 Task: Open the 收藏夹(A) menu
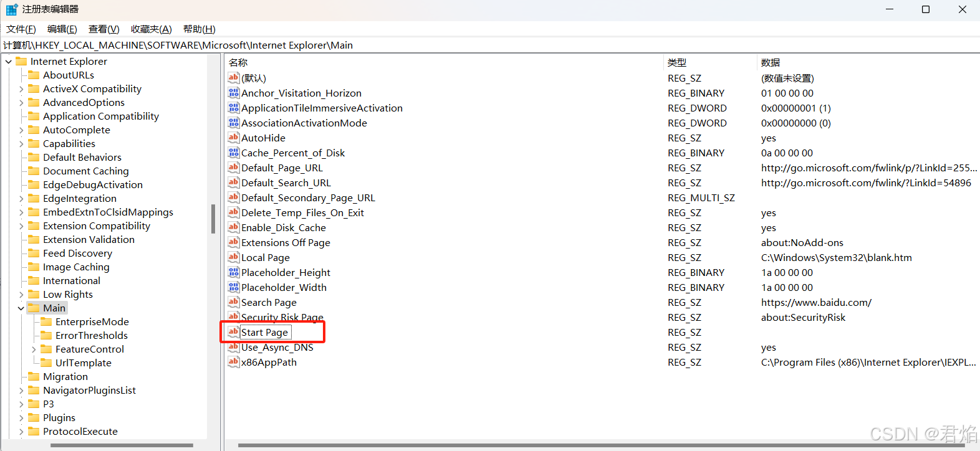[151, 29]
